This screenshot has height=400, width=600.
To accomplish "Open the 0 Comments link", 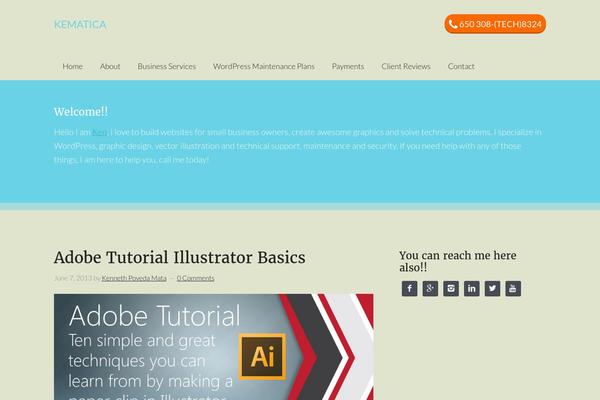I will (195, 278).
